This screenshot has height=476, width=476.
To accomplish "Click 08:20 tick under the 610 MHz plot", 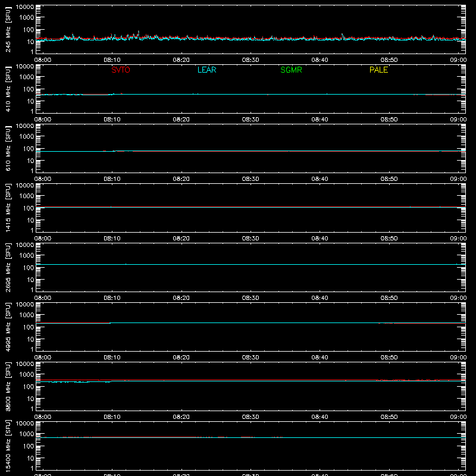I will tap(181, 179).
